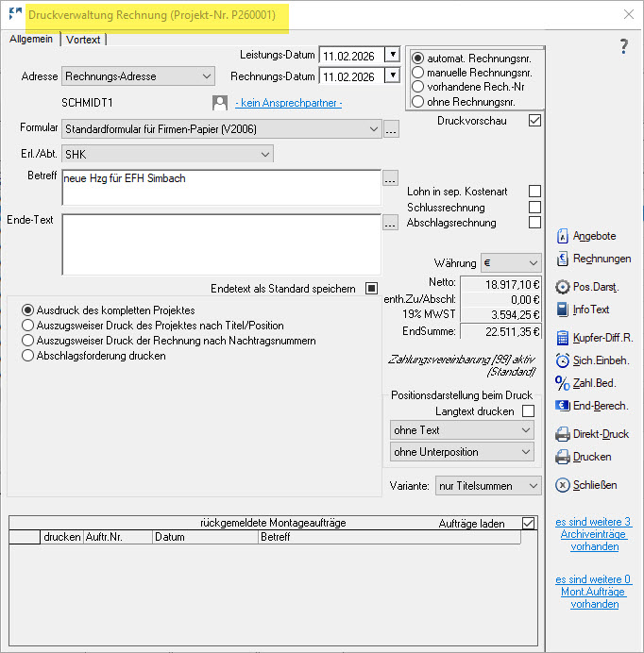Open Pos.Darst. gear icon
This screenshot has width=644, height=653.
click(562, 287)
